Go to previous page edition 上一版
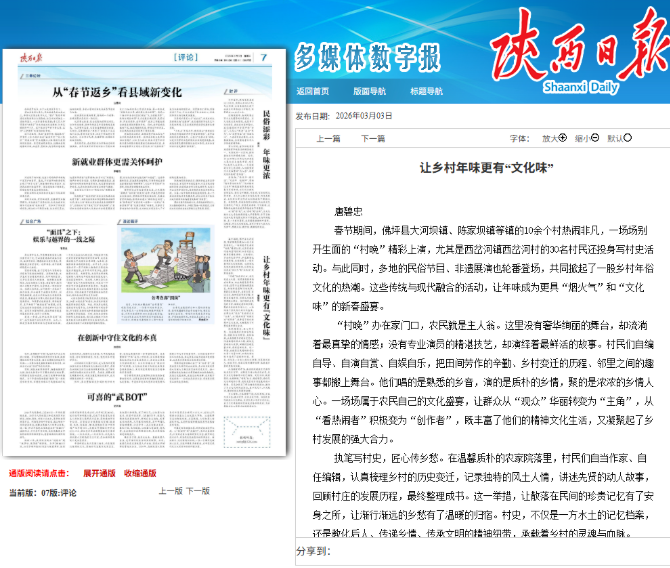 (169, 491)
